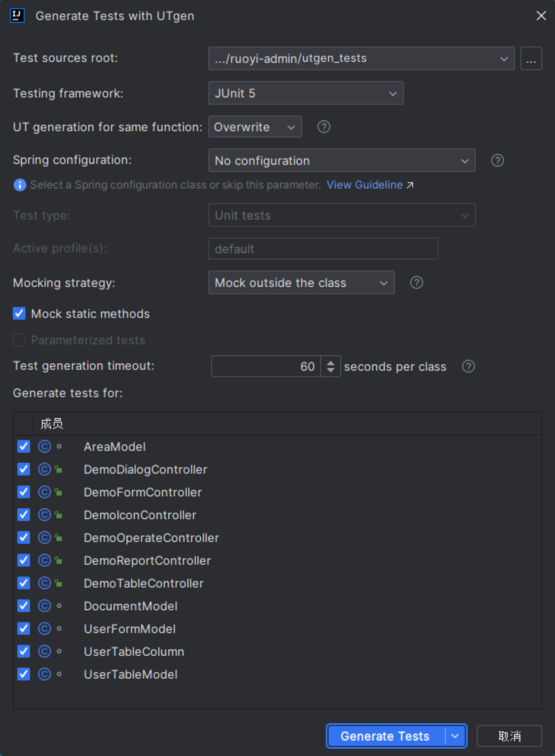Click Generate Tests button
Image resolution: width=555 pixels, height=756 pixels.
point(386,736)
